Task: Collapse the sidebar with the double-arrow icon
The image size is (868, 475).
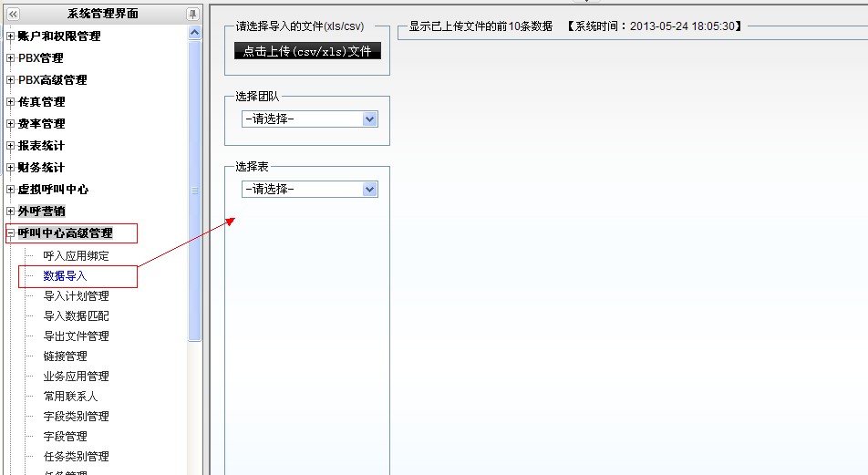Action: (13, 14)
